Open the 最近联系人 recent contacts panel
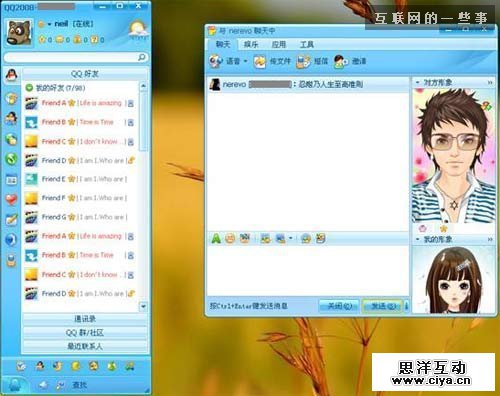Image resolution: width=500 pixels, height=396 pixels. tap(85, 346)
